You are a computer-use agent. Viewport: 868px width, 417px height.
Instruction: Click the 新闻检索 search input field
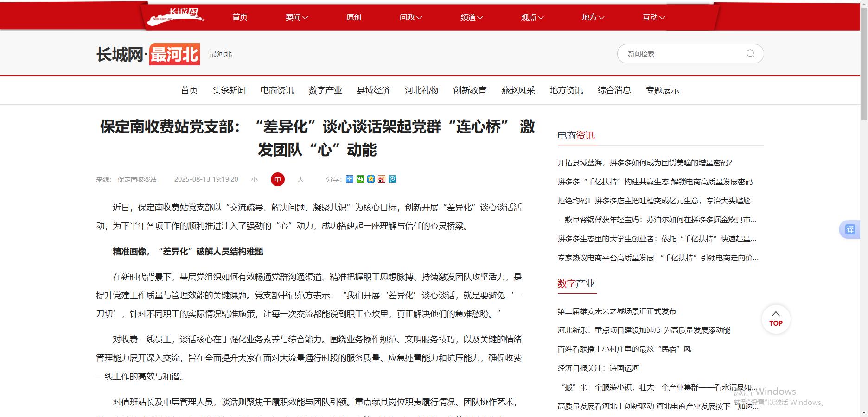[x=682, y=54]
